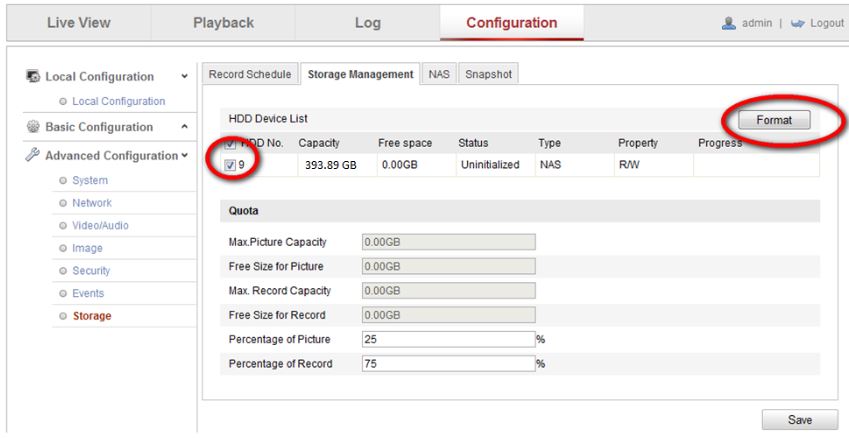Toggle the select-all HDD header checkbox
Image resolution: width=849 pixels, height=438 pixels.
(x=230, y=144)
